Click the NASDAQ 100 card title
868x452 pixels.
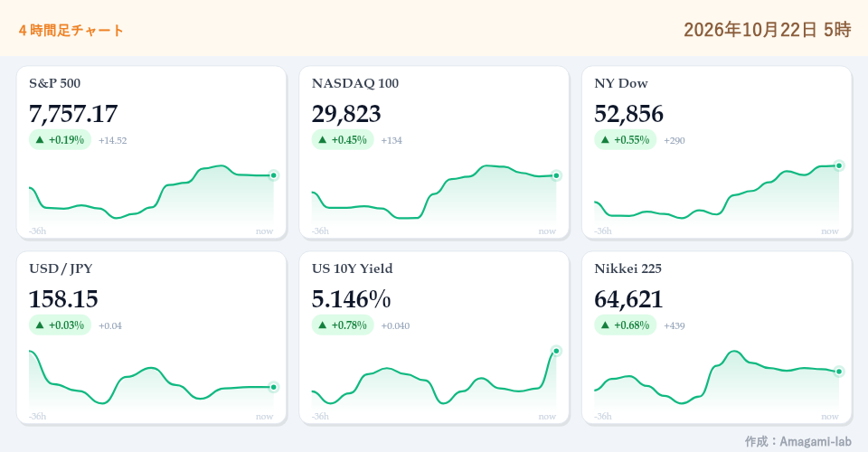[355, 83]
